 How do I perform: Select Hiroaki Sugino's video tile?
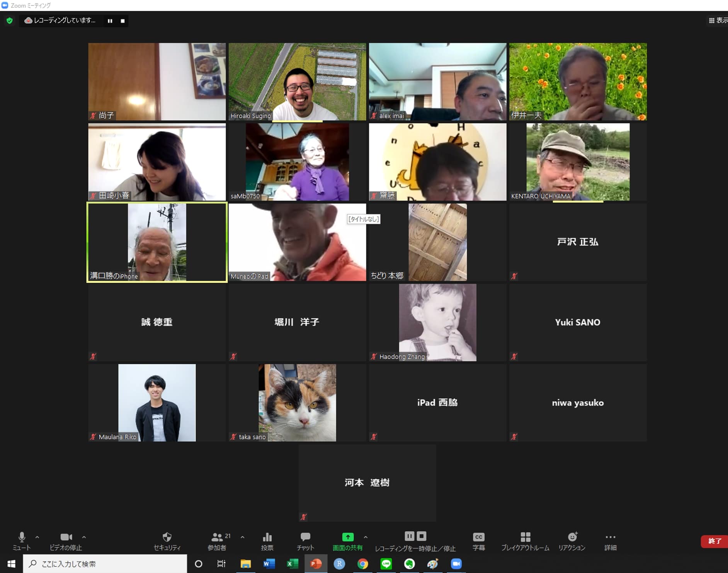click(x=297, y=82)
